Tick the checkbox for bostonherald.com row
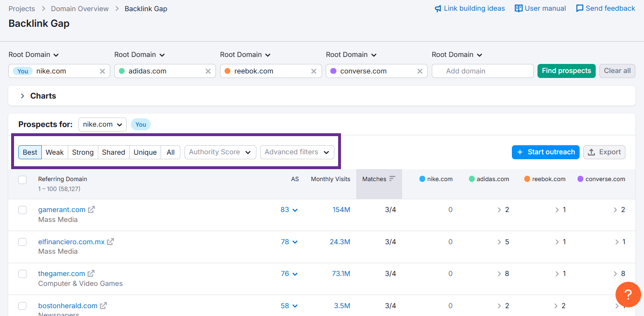 22,306
